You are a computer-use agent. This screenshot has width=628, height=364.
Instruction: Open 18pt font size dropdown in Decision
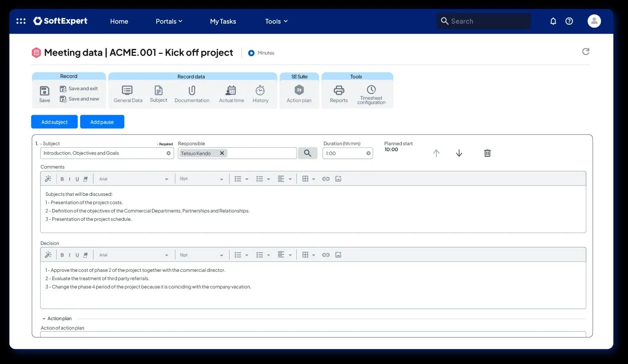tap(201, 255)
